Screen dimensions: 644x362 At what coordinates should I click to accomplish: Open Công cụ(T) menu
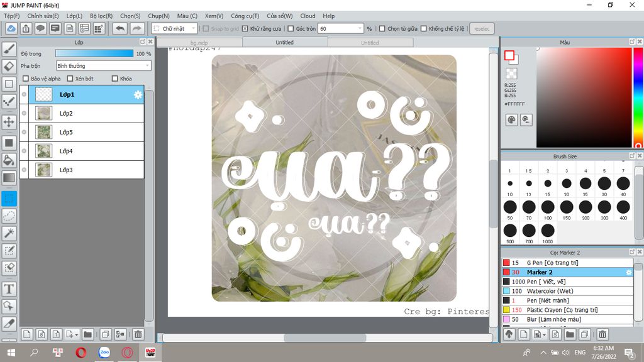245,16
